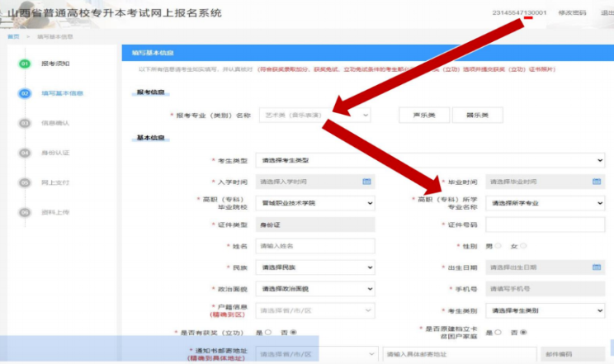Open calendar icon in 出生日期 field

pyautogui.click(x=597, y=267)
